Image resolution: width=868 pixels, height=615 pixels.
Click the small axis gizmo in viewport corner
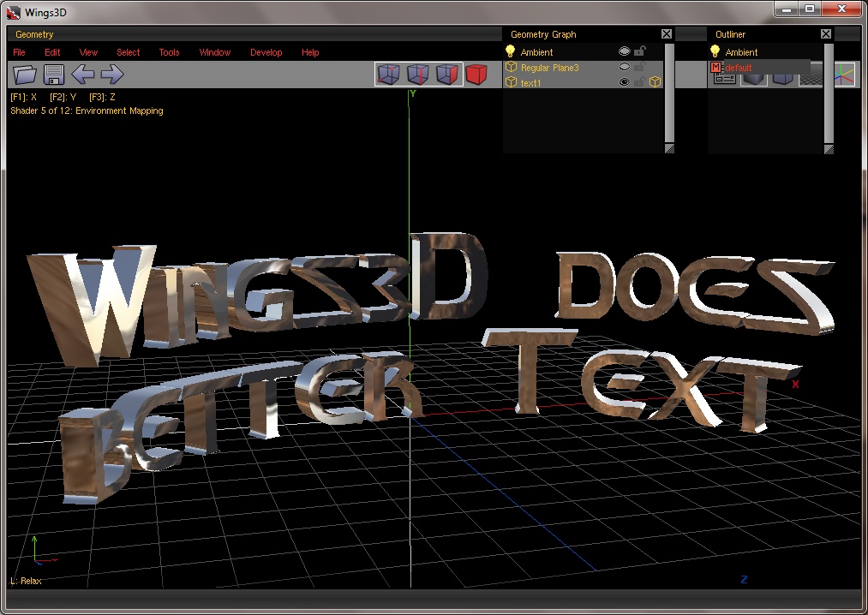pyautogui.click(x=43, y=551)
